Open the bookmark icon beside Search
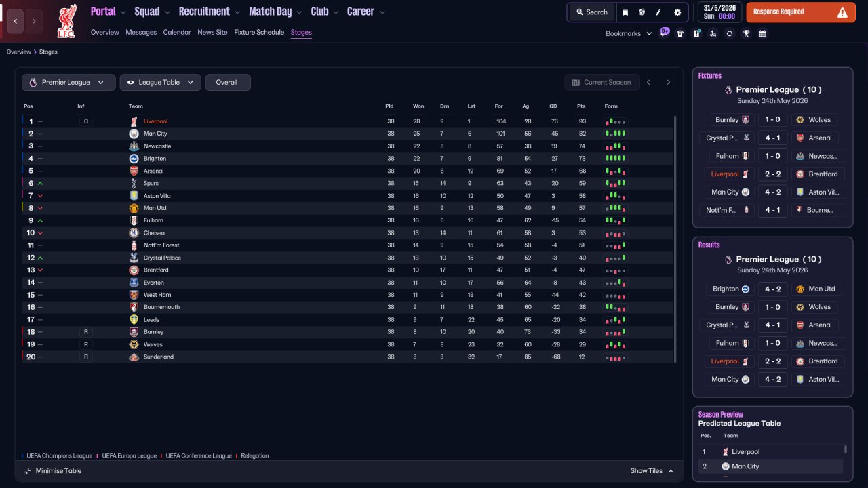Image resolution: width=868 pixels, height=488 pixels. [625, 12]
